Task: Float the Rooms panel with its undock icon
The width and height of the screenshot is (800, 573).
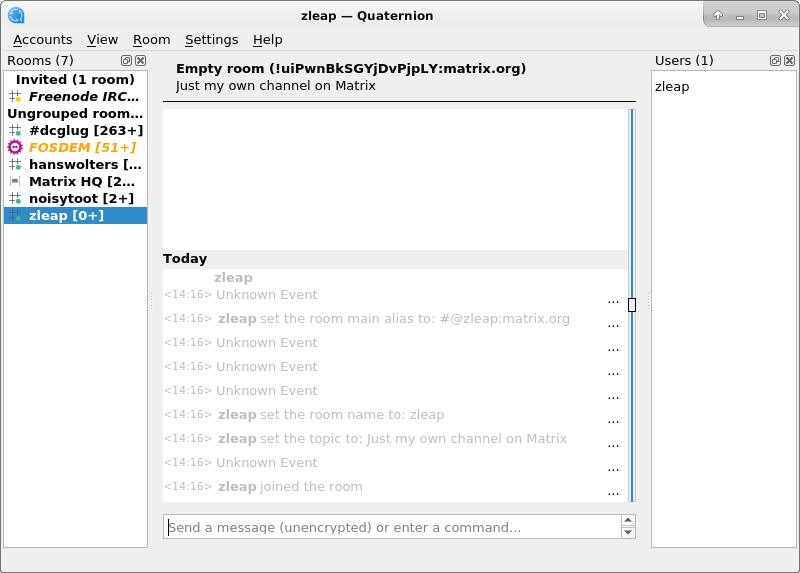Action: point(126,61)
